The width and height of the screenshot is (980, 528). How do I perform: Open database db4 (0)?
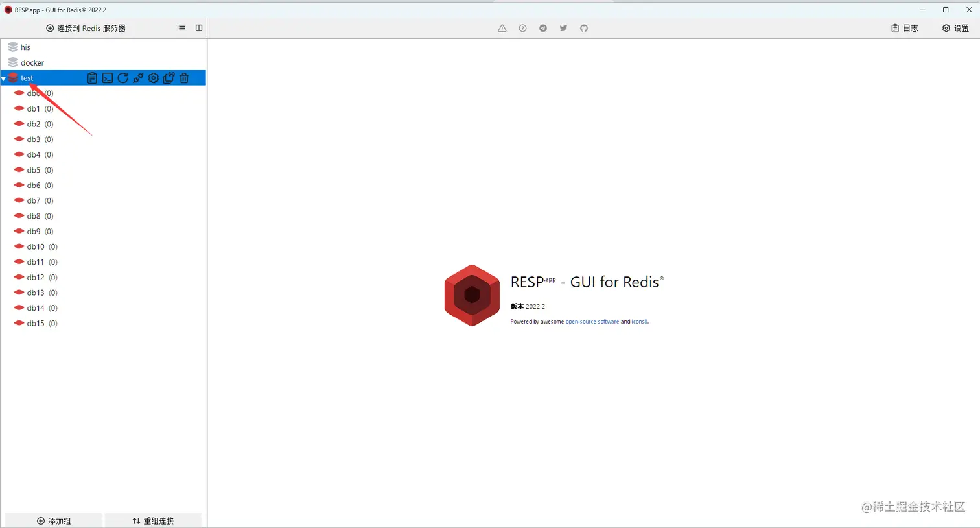click(x=40, y=155)
